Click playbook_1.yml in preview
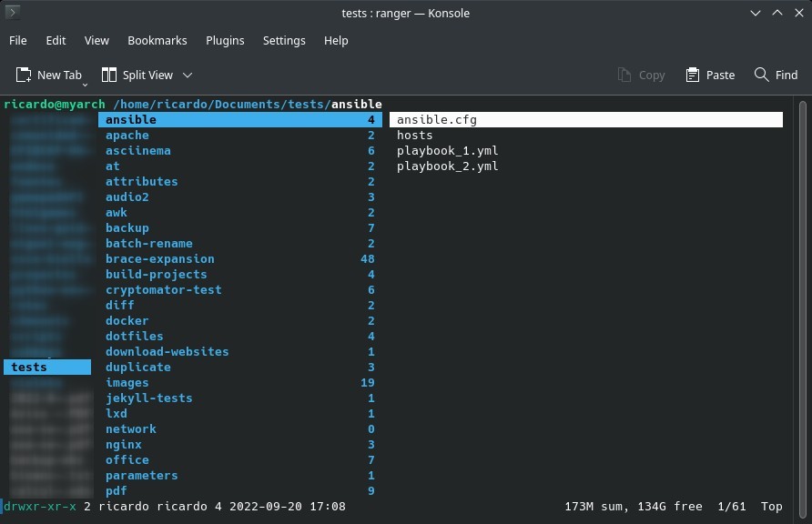812x524 pixels. [x=448, y=150]
